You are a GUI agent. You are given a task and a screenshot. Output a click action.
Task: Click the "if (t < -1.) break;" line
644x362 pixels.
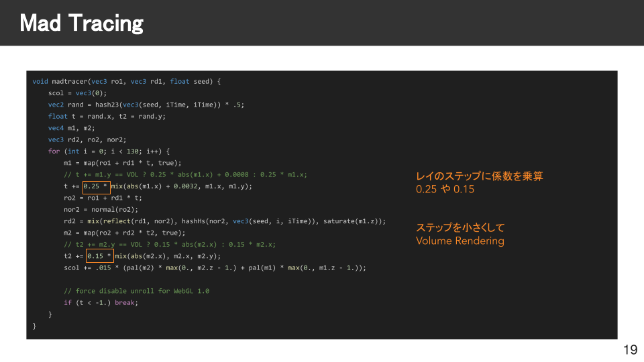(x=100, y=302)
